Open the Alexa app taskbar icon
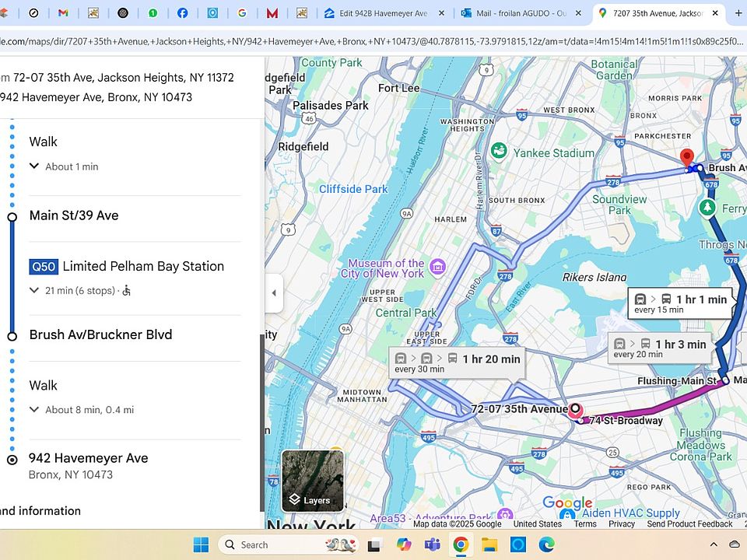Image resolution: width=747 pixels, height=560 pixels. 518,544
